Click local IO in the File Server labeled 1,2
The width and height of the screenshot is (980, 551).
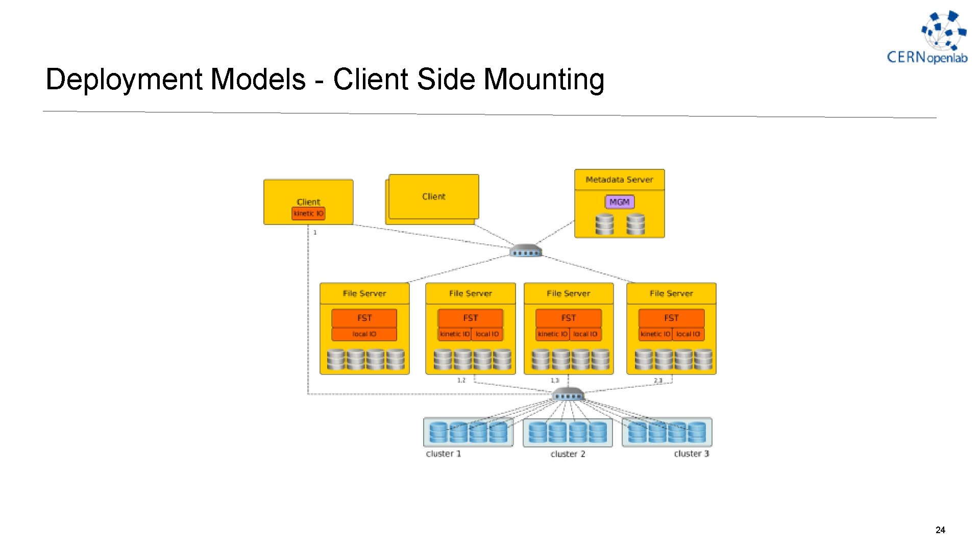[x=487, y=334]
